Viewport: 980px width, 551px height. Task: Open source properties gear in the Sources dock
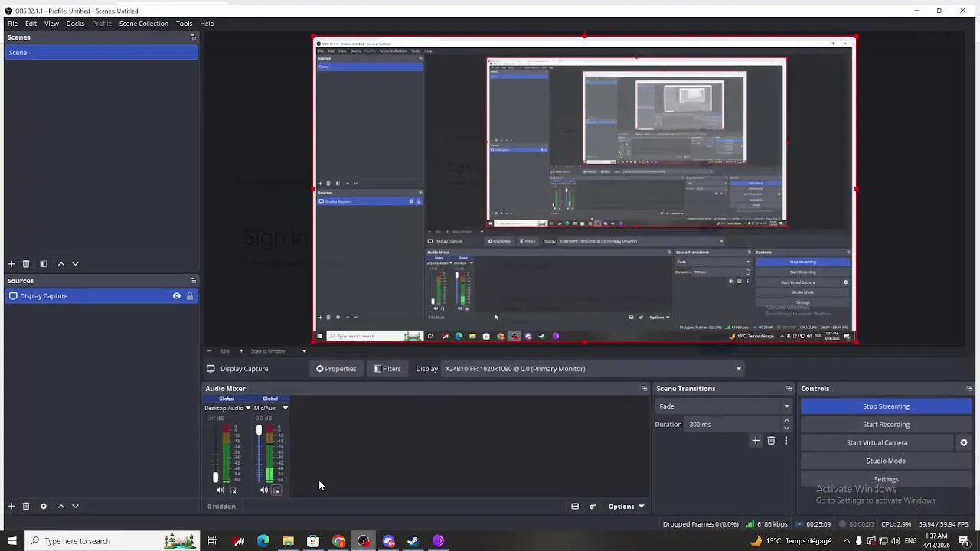pyautogui.click(x=44, y=506)
